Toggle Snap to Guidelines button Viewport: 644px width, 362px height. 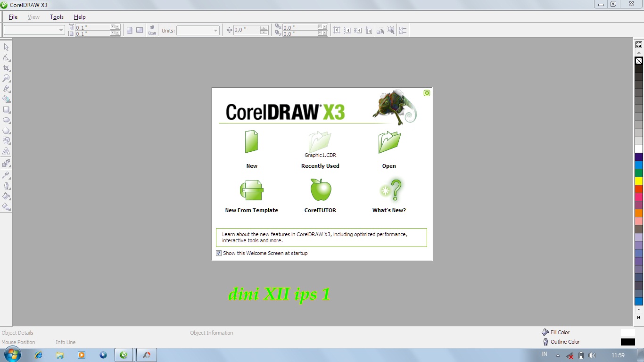pyautogui.click(x=347, y=30)
